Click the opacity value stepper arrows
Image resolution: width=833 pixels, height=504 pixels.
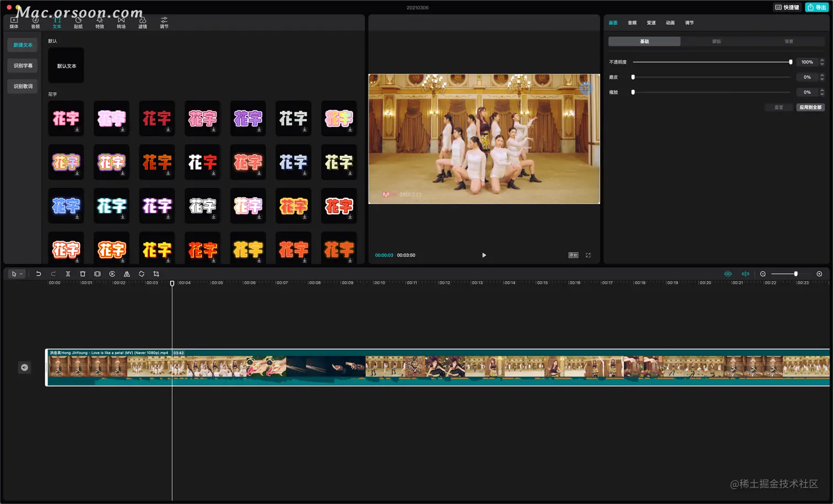pyautogui.click(x=822, y=62)
